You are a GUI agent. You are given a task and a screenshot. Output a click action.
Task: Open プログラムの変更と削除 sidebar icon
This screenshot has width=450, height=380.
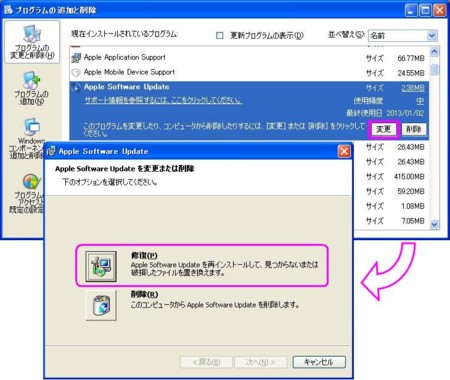click(32, 42)
